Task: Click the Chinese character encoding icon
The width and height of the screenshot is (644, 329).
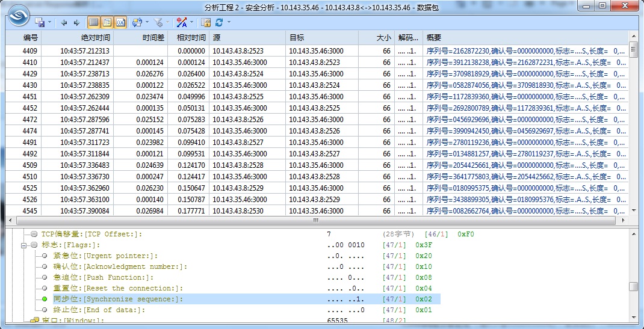Action: coord(182,22)
